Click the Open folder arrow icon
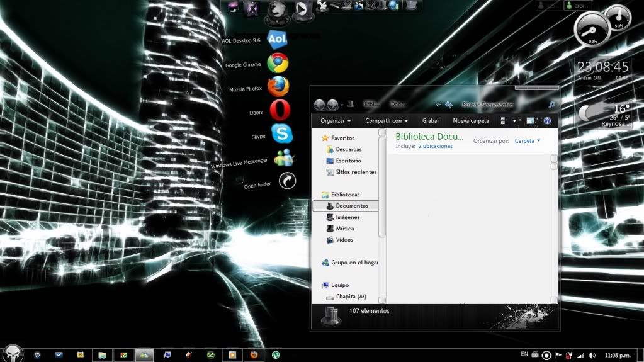Screen dimensions: 644x362 (x=287, y=181)
